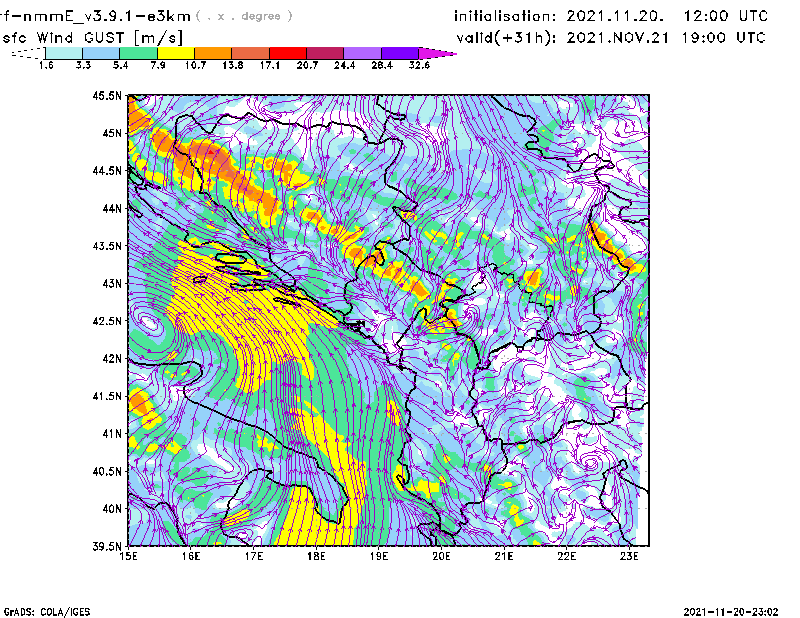Click the legend value 7.9

pos(158,65)
